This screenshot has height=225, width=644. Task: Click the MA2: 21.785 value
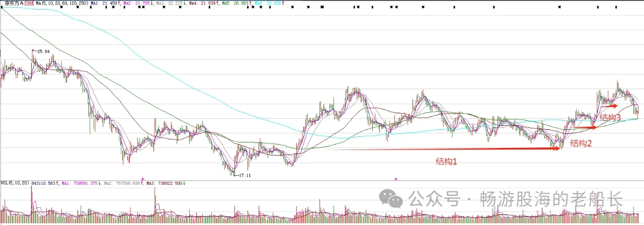click(x=137, y=3)
